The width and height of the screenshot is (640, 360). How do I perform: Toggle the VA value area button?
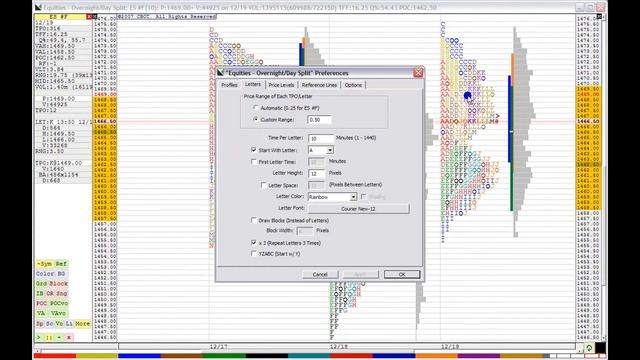pos(41,313)
